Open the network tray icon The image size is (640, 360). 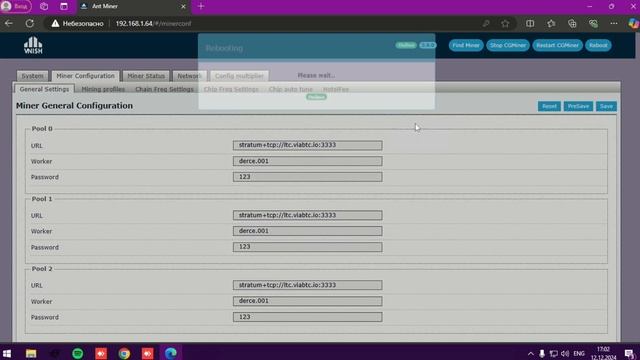coord(553,353)
